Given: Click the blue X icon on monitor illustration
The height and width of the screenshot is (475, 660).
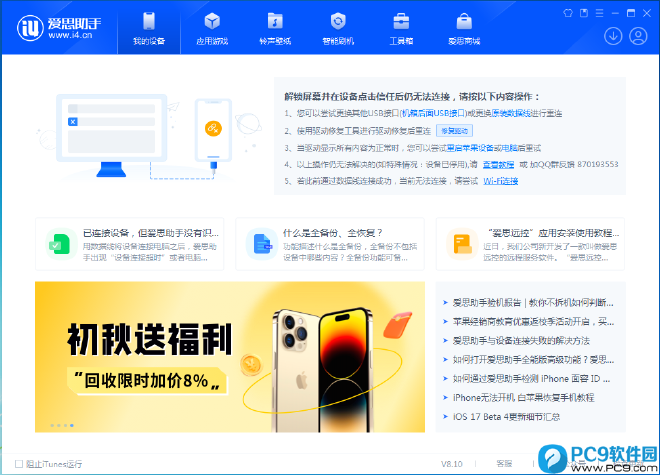Looking at the screenshot, I should click(73, 122).
